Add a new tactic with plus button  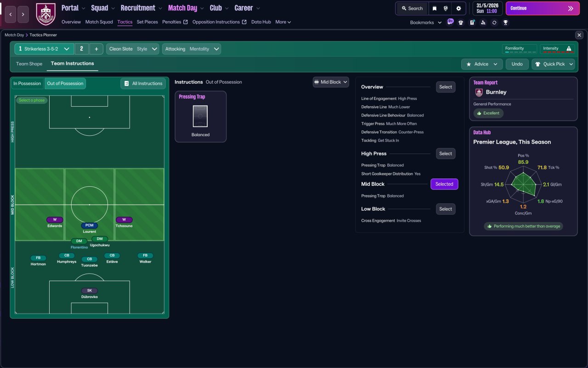(96, 49)
